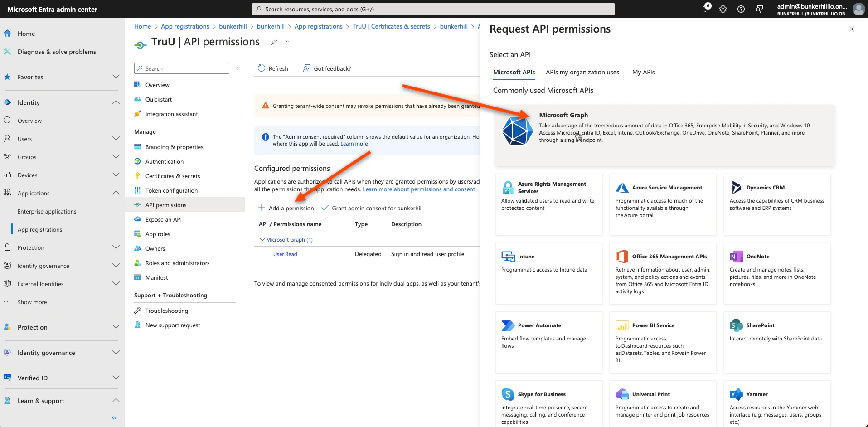Screen dimensions: 868x427
Task: Open the admin account avatar
Action: point(858,9)
